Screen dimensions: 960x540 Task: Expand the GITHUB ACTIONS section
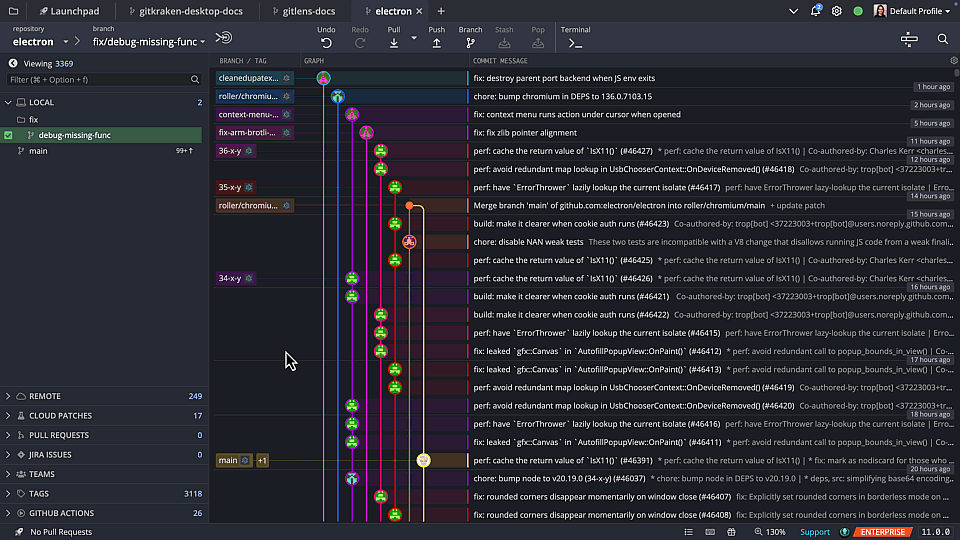8,513
